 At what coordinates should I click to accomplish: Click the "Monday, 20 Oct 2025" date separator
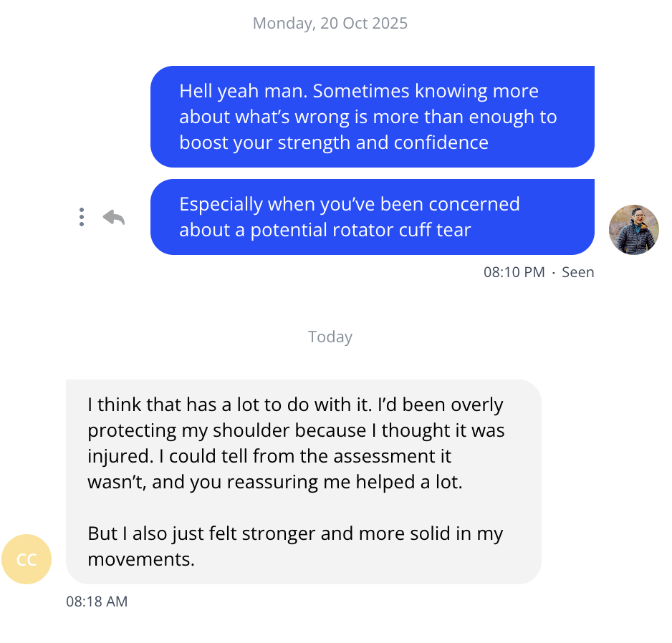pos(330,23)
